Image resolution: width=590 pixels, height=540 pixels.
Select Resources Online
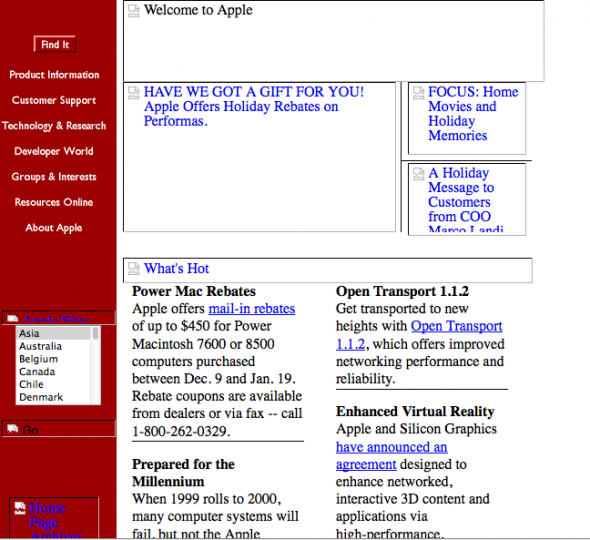(x=54, y=202)
